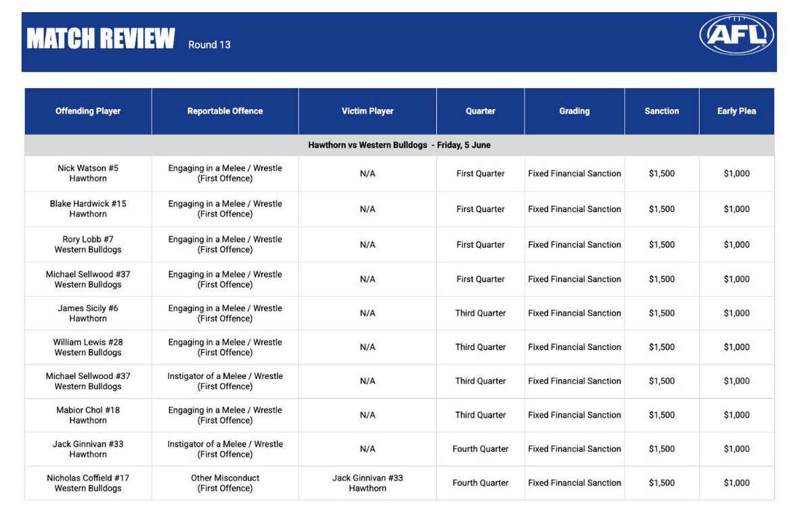Click Rory Lobb #7 Western Bulldogs cell

click(x=88, y=244)
